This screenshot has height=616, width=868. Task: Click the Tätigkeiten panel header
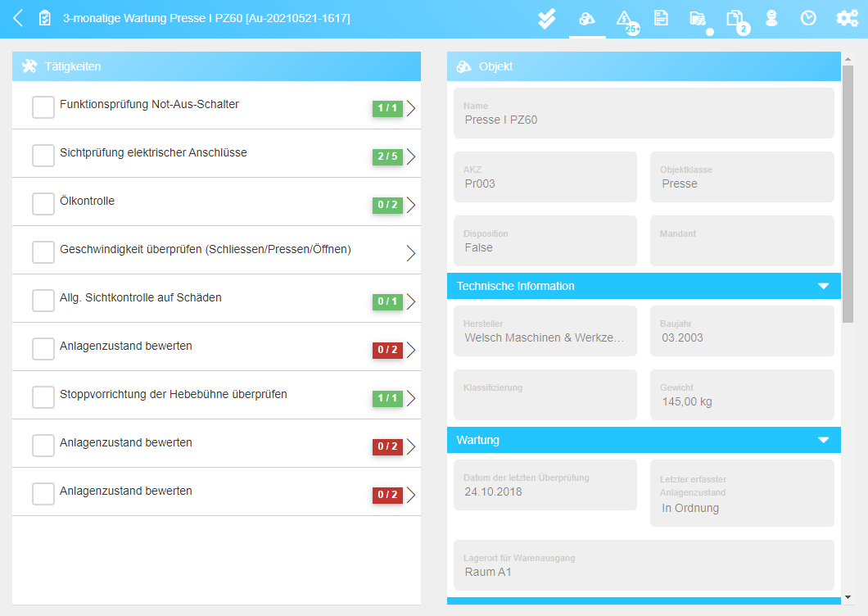[216, 66]
